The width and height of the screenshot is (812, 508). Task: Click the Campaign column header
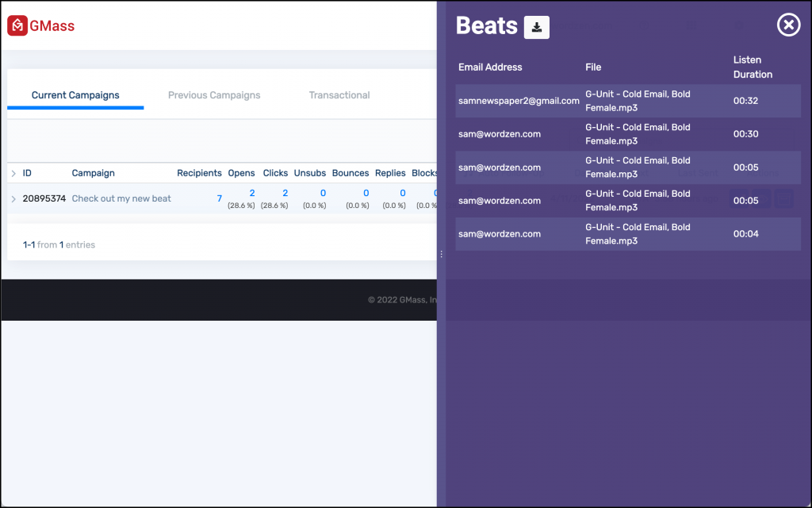(93, 172)
